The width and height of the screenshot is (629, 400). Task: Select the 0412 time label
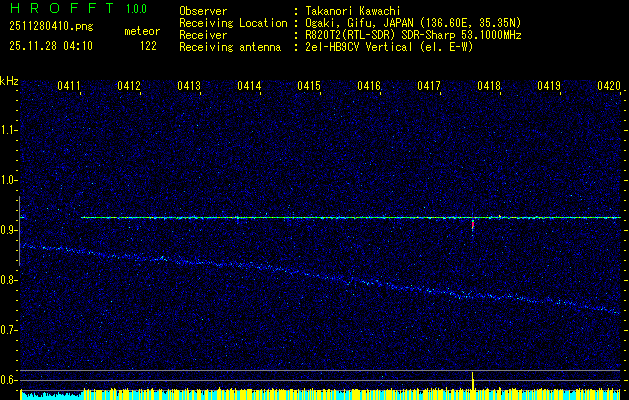click(x=129, y=87)
